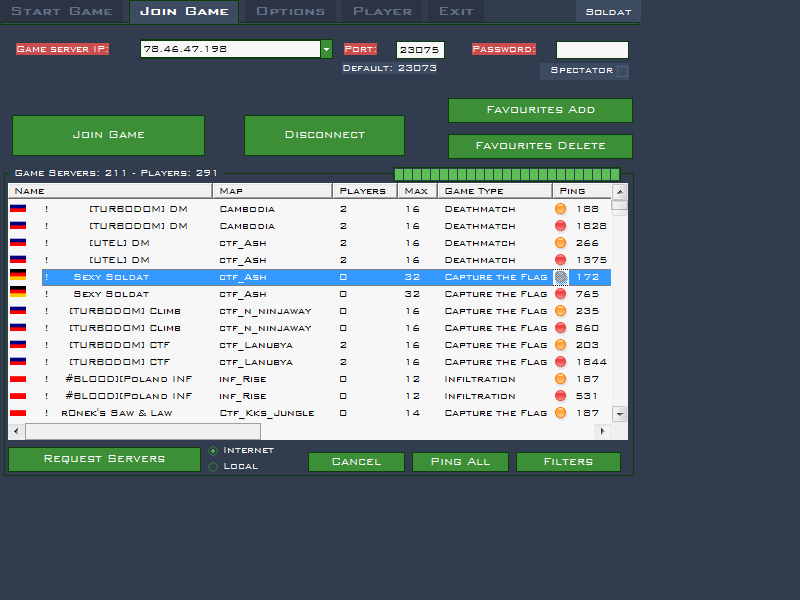Click the orange ping icon on rOnek's Saw & Law

pos(560,413)
